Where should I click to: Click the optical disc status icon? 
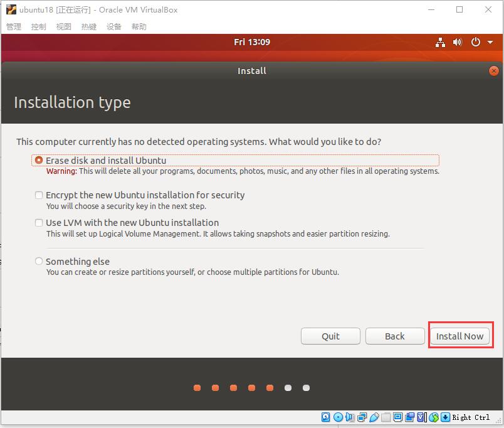[338, 417]
